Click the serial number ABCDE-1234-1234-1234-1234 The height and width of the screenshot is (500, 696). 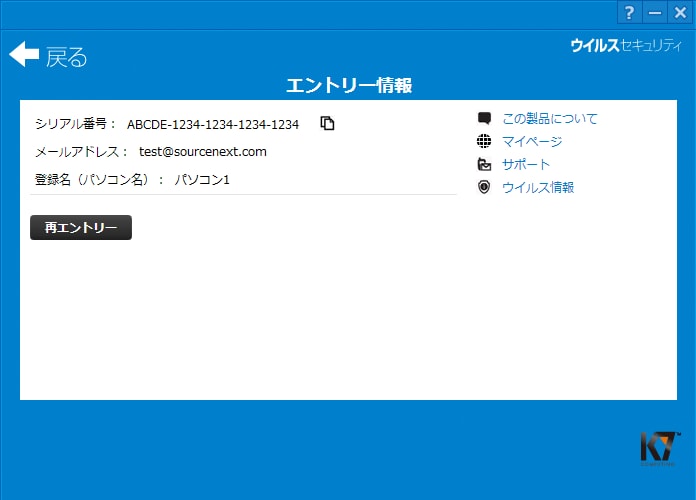coord(213,124)
